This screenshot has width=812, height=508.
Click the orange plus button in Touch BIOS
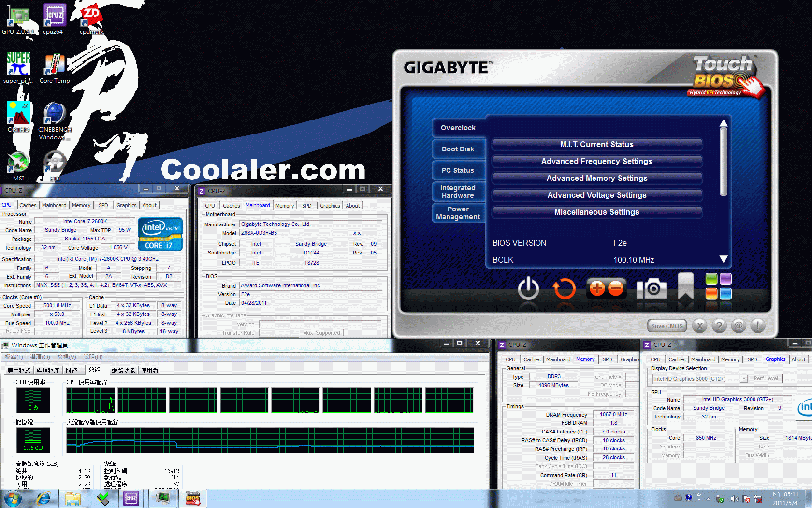click(597, 288)
